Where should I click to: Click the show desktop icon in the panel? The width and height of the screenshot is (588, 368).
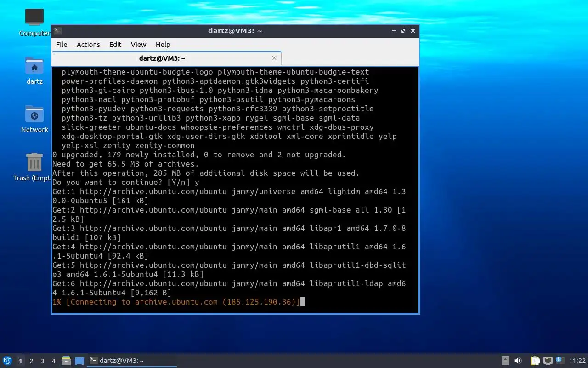[x=79, y=361]
